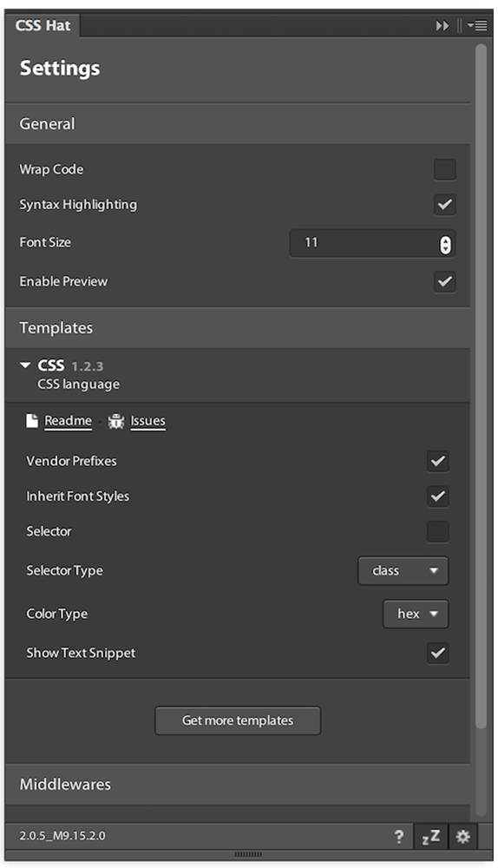Open the panel flyout menu icon
498x868 pixels.
[x=477, y=25]
